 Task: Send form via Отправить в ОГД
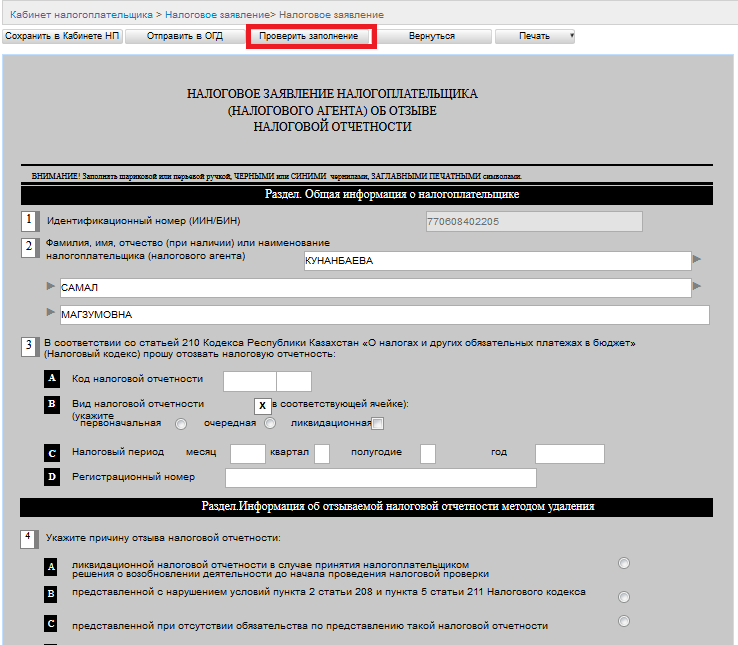click(186, 36)
